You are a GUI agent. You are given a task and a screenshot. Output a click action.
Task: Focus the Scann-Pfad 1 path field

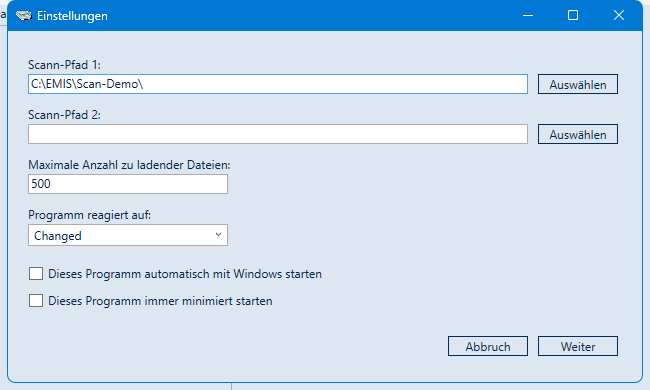pyautogui.click(x=278, y=84)
